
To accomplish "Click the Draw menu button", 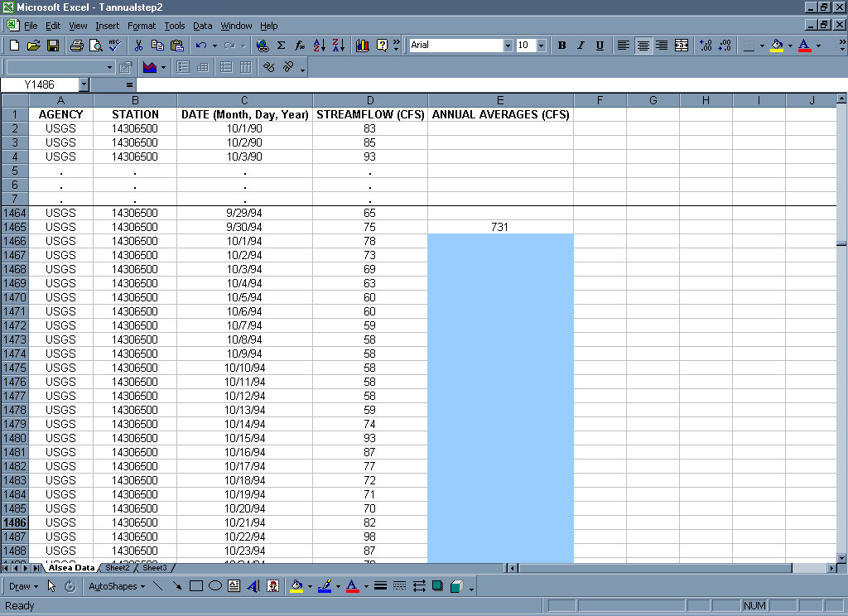I will (x=23, y=586).
